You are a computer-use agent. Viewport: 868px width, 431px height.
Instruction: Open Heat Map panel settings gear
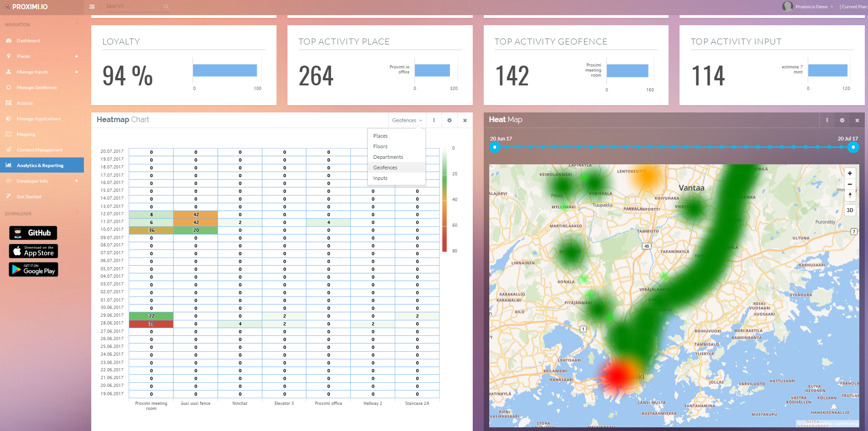coord(842,120)
